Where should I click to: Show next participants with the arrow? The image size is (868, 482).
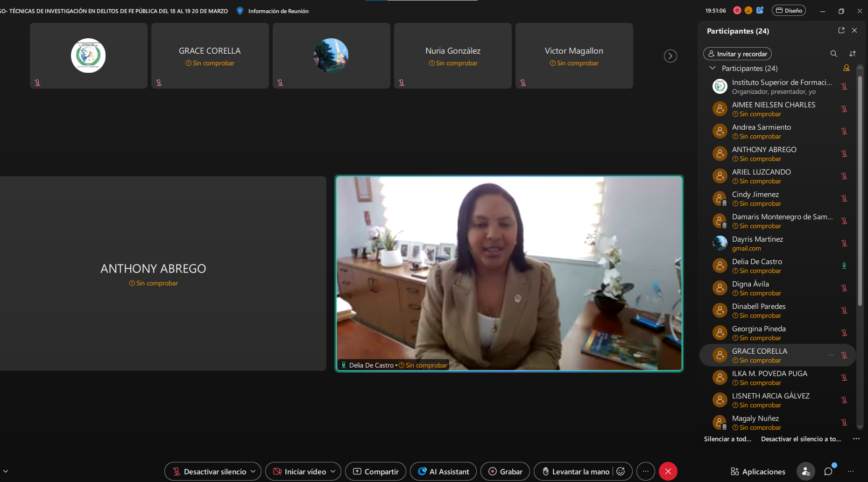[x=670, y=56]
